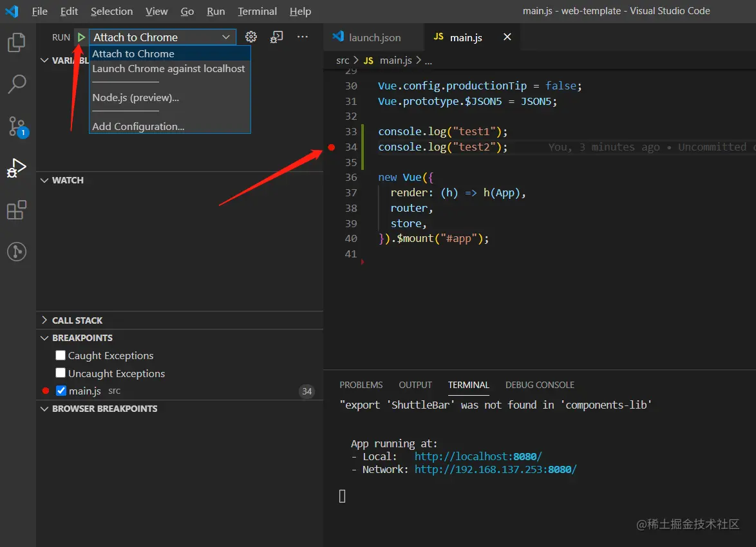Open the Explorer view in activity bar
The height and width of the screenshot is (547, 756).
click(x=17, y=42)
